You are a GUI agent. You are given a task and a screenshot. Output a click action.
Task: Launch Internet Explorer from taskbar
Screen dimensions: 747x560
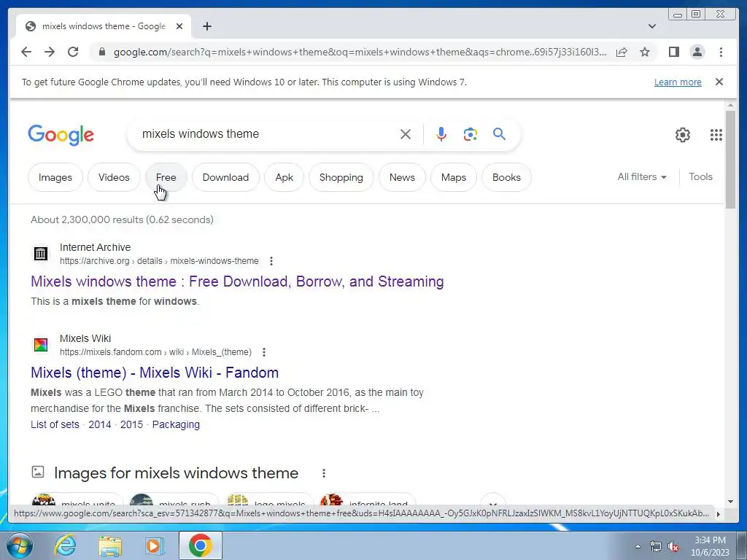(65, 545)
